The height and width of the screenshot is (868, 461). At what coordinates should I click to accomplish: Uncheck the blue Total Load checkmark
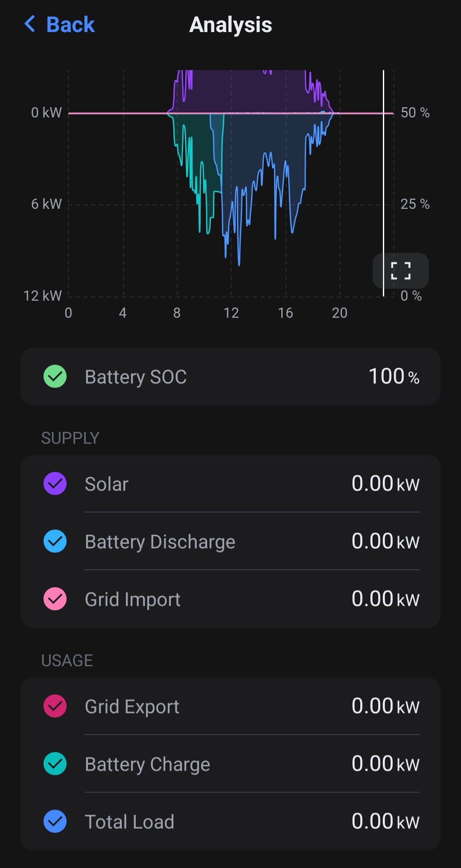coord(55,821)
